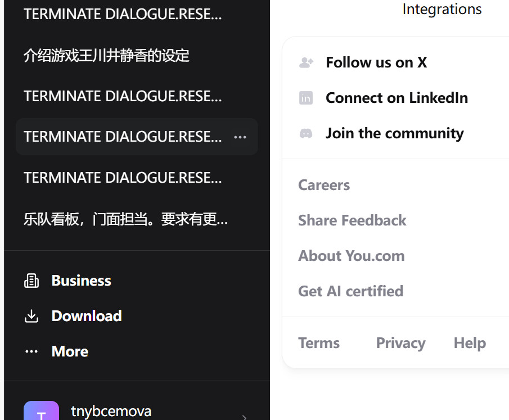Select the highlighted TERMINATE DIALOGUE chat
The width and height of the screenshot is (509, 420).
123,137
